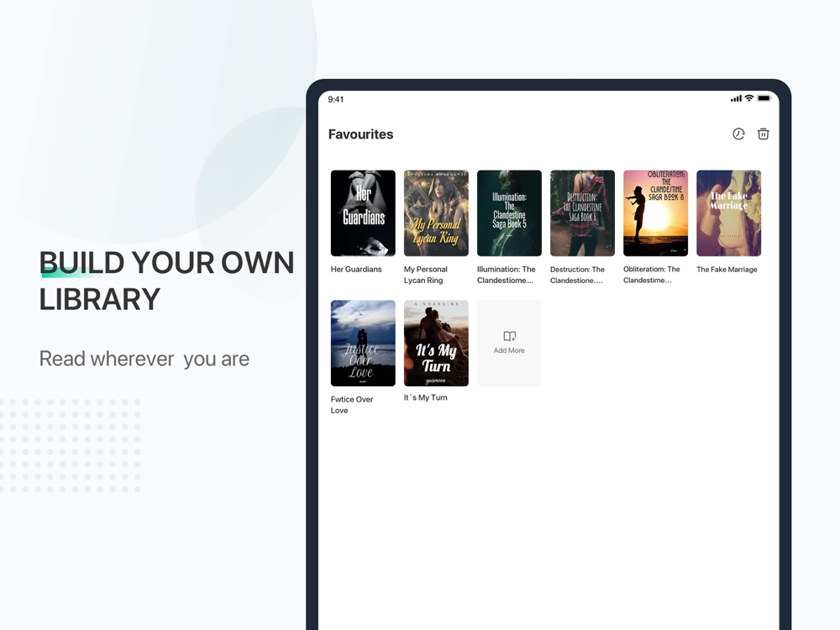Click the trash delete icon
Image resolution: width=840 pixels, height=630 pixels.
pyautogui.click(x=764, y=134)
